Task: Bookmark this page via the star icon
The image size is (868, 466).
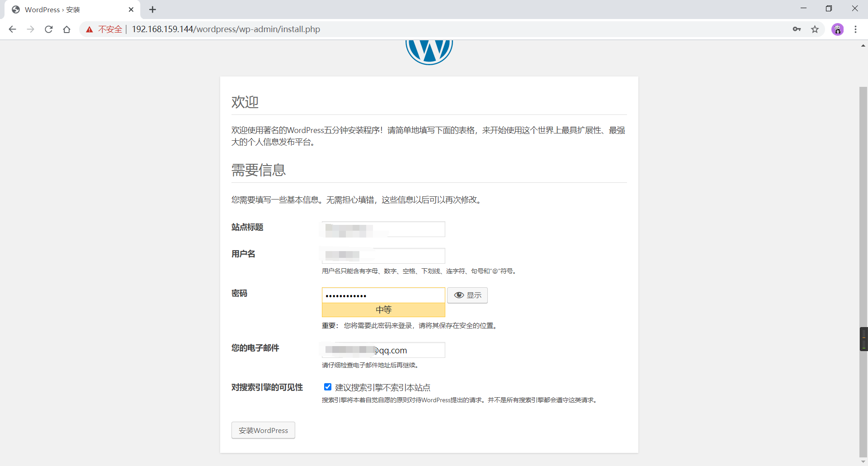Action: tap(815, 29)
